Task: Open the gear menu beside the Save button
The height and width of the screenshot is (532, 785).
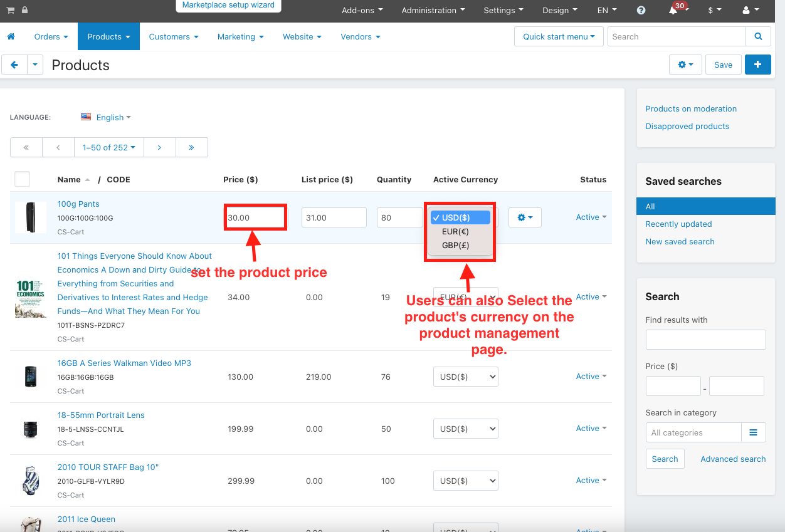Action: [x=685, y=65]
